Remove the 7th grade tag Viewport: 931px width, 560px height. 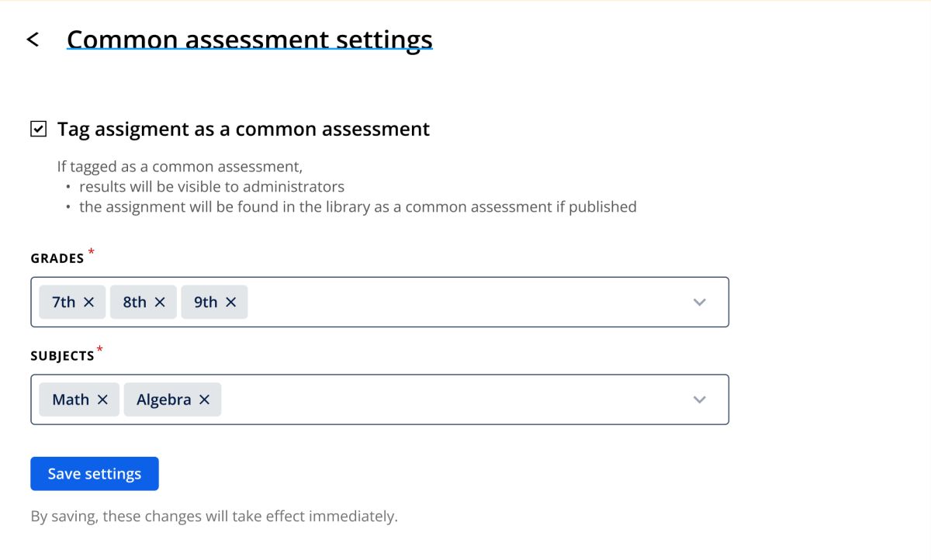tap(88, 302)
